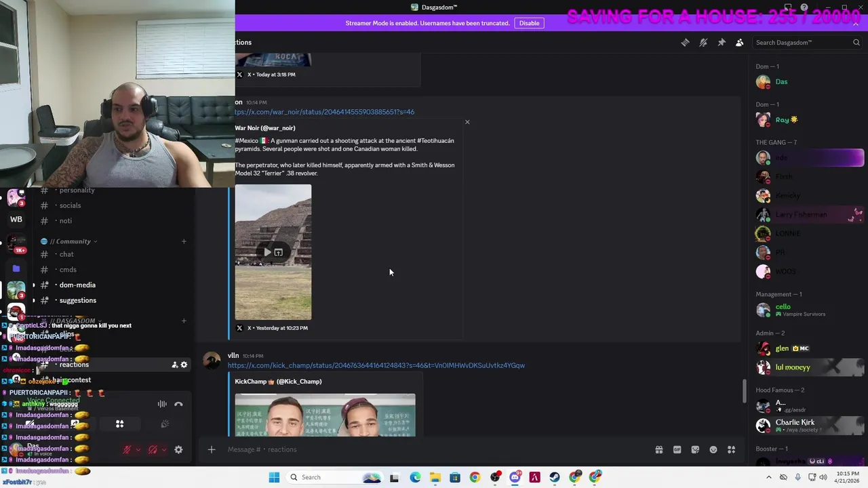Open soundboard button in voice panel

tap(165, 424)
